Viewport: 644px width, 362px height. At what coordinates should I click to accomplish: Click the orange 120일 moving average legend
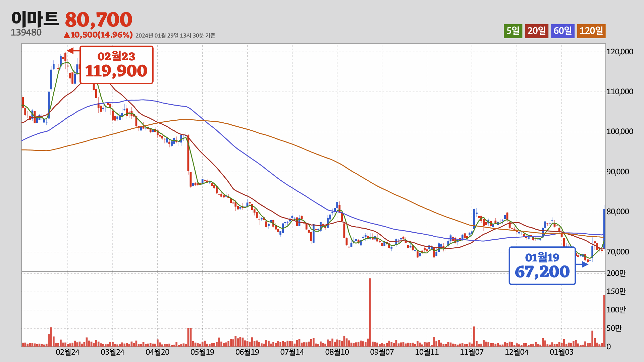click(591, 31)
